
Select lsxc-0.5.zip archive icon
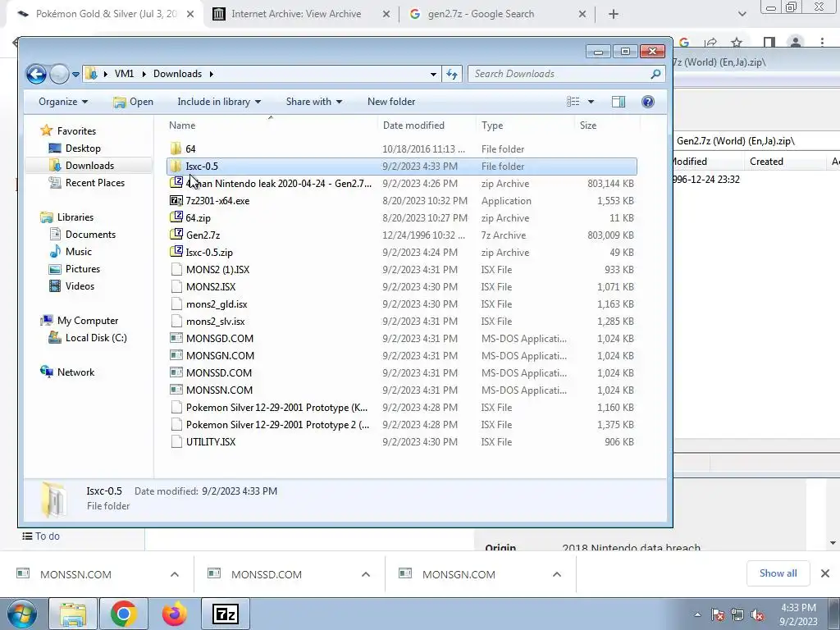pos(176,252)
